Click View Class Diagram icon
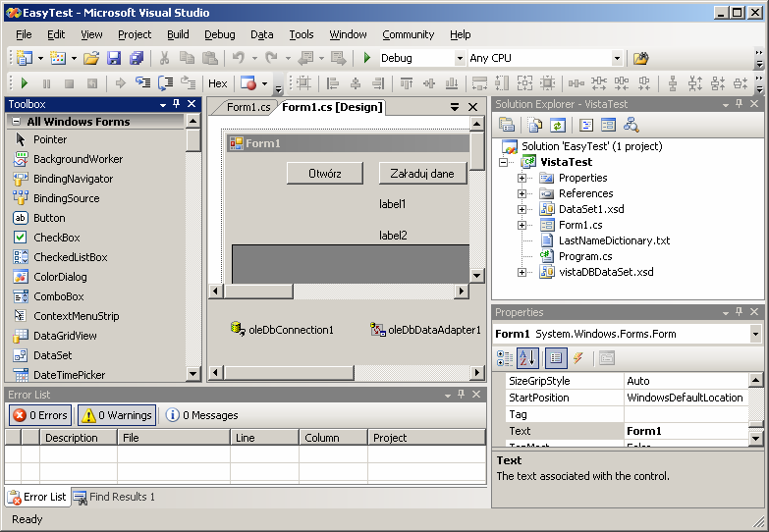 tap(632, 125)
